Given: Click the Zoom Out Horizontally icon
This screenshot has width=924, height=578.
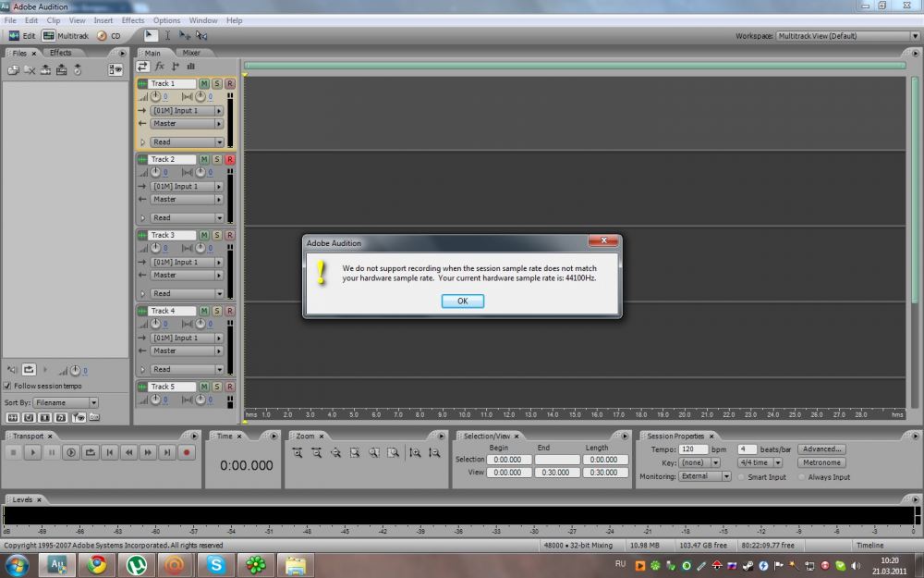Looking at the screenshot, I should (x=316, y=452).
